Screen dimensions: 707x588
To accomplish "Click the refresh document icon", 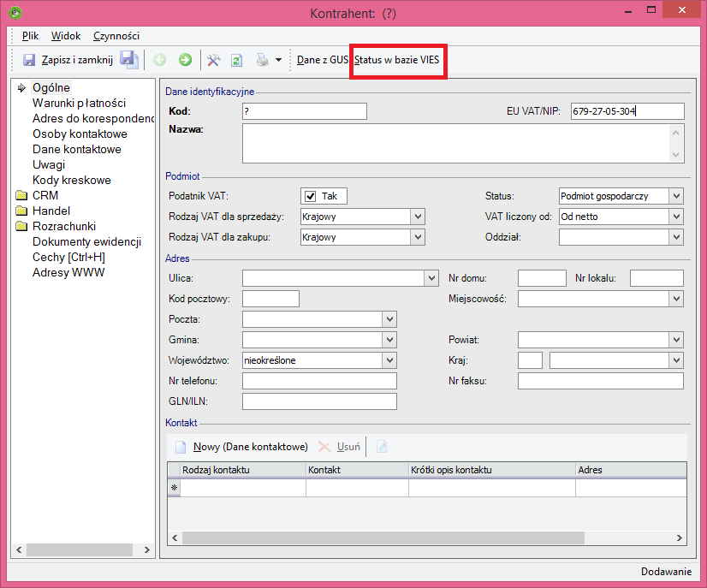I will coord(237,60).
